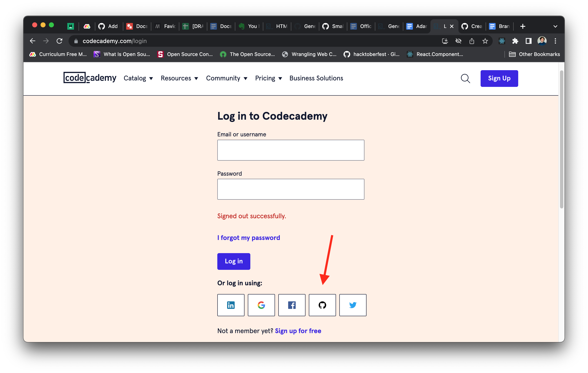Image resolution: width=588 pixels, height=373 pixels.
Task: Select the Business Solutions menu item
Action: pyautogui.click(x=316, y=78)
